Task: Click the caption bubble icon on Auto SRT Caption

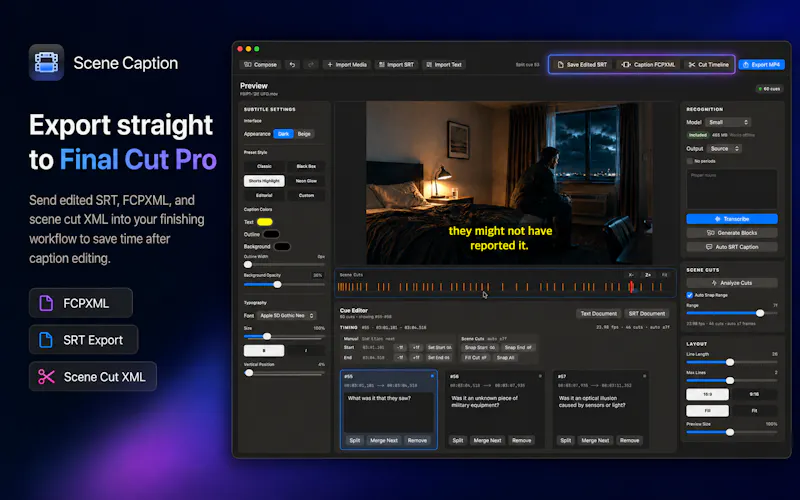Action: click(709, 247)
